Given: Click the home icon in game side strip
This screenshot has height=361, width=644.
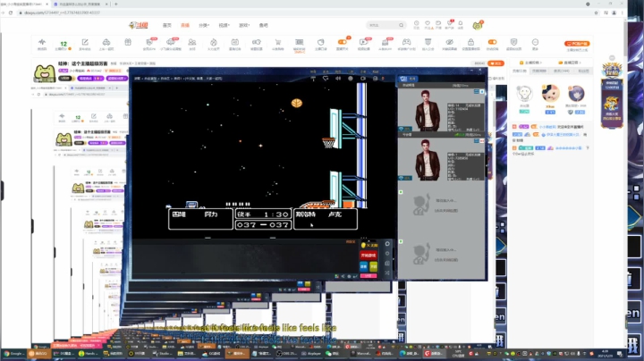Looking at the screenshot, I should (x=387, y=244).
